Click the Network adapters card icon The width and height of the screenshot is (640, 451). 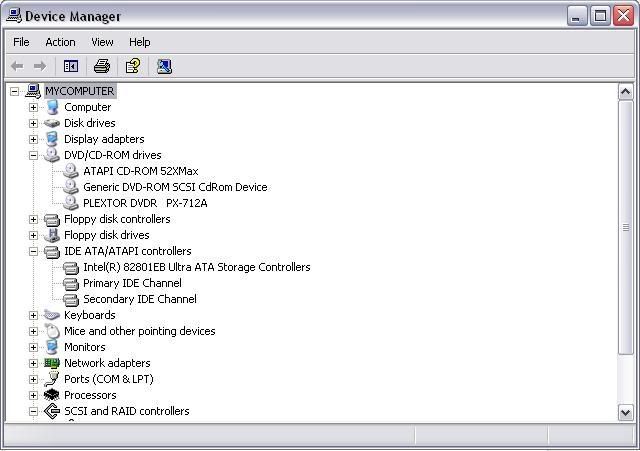[x=52, y=363]
